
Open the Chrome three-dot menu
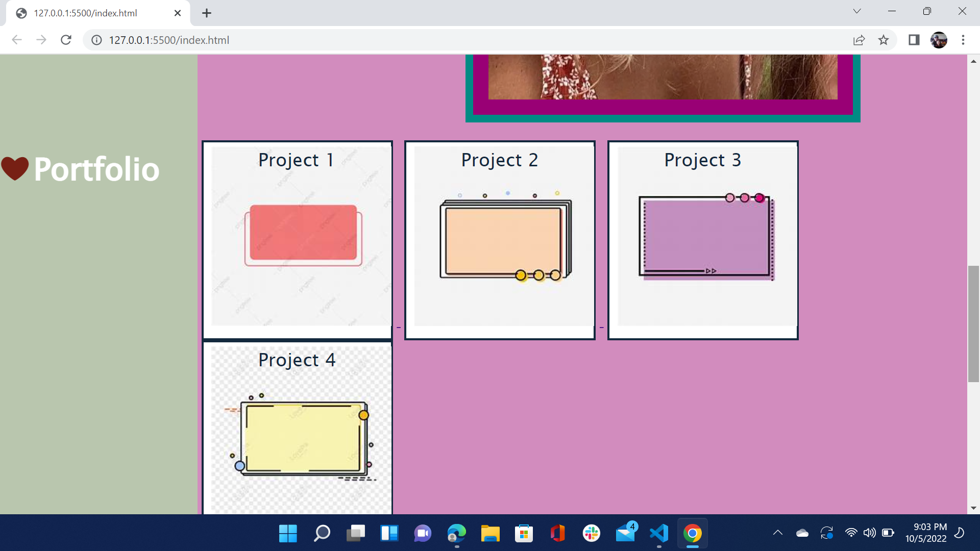[x=963, y=40]
